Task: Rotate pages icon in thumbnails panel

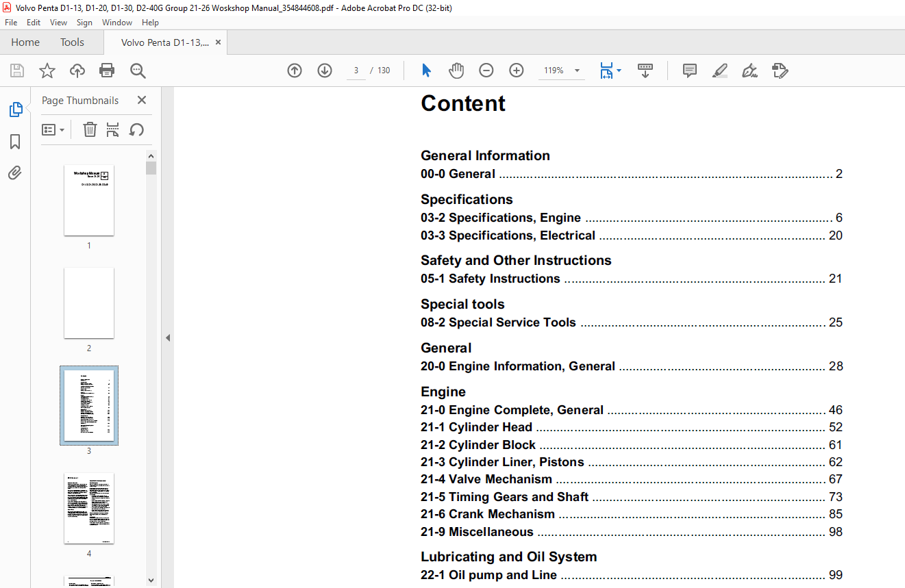Action: (x=137, y=129)
